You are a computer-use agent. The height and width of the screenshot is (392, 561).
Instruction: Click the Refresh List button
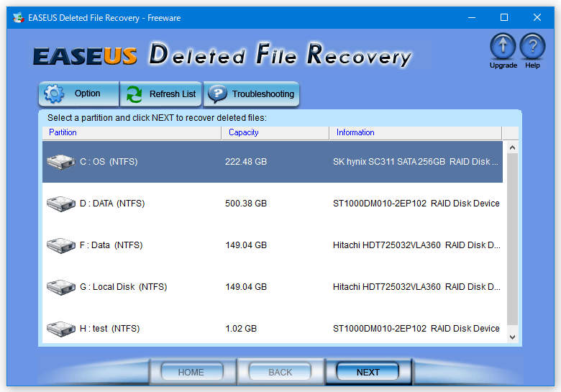click(x=161, y=94)
